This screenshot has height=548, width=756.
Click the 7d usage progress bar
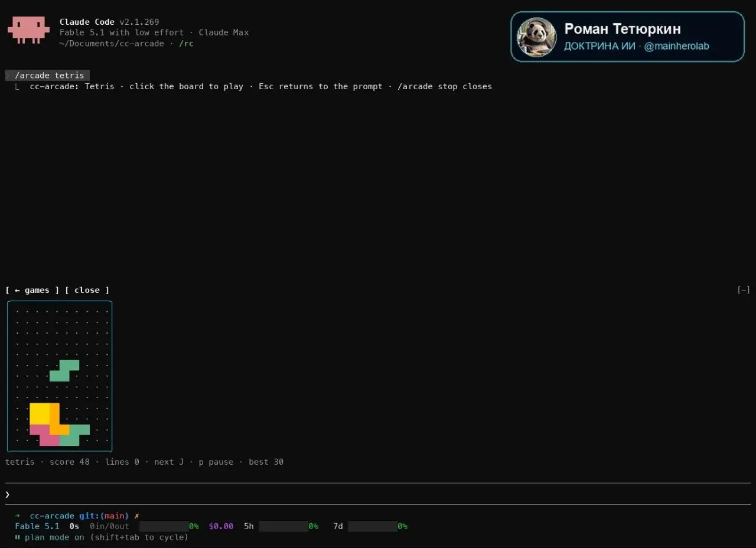coord(373,526)
